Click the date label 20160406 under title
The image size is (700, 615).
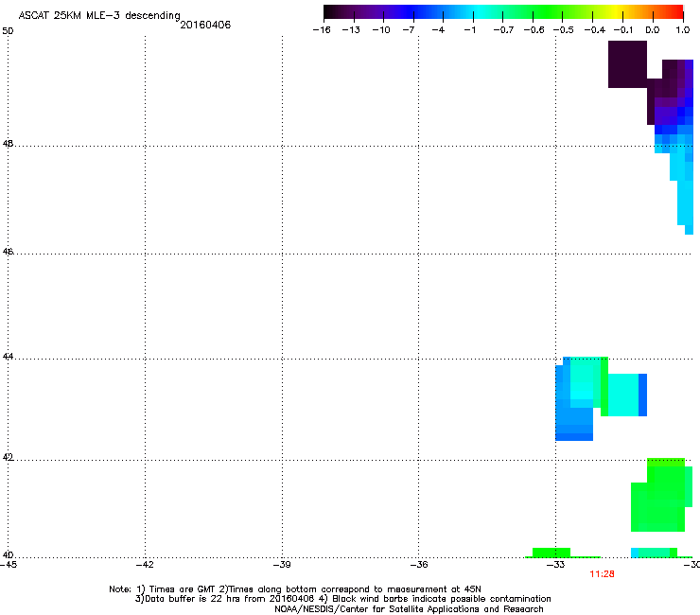[205, 25]
